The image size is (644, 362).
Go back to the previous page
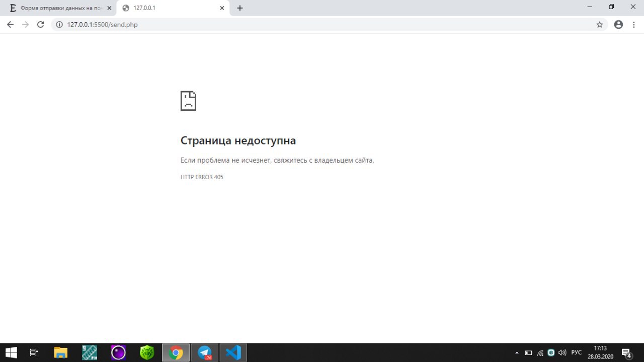[x=10, y=24]
